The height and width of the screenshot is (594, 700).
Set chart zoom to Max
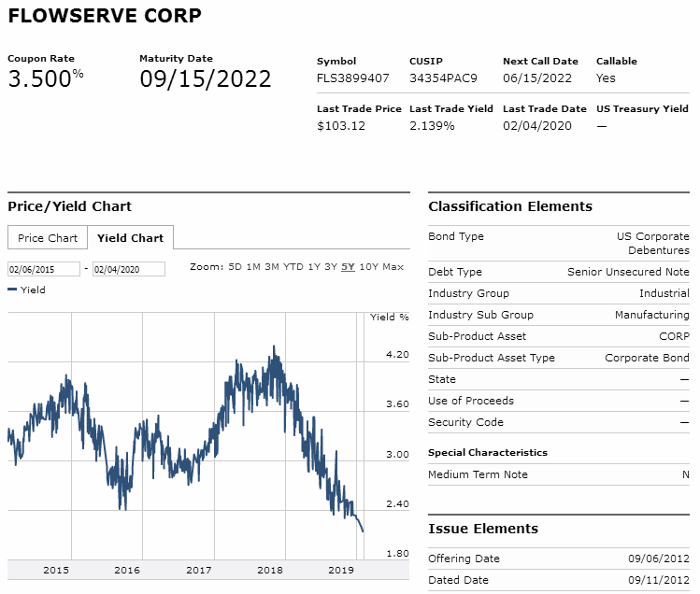393,267
